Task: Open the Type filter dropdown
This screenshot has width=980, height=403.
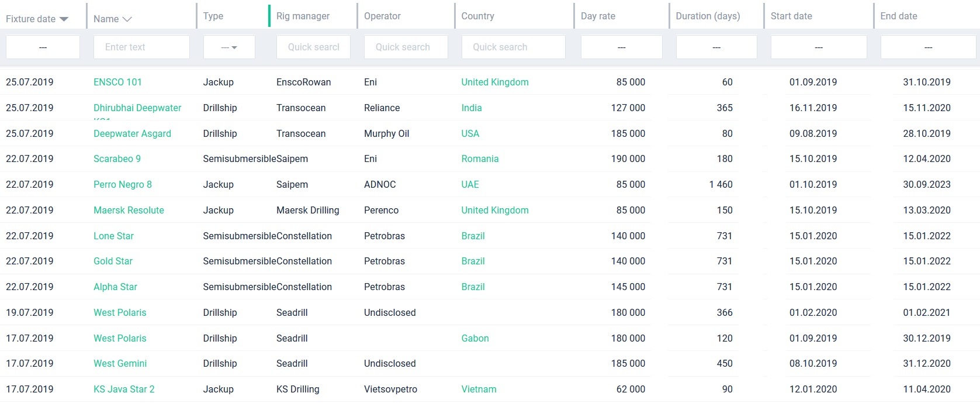Action: point(229,47)
